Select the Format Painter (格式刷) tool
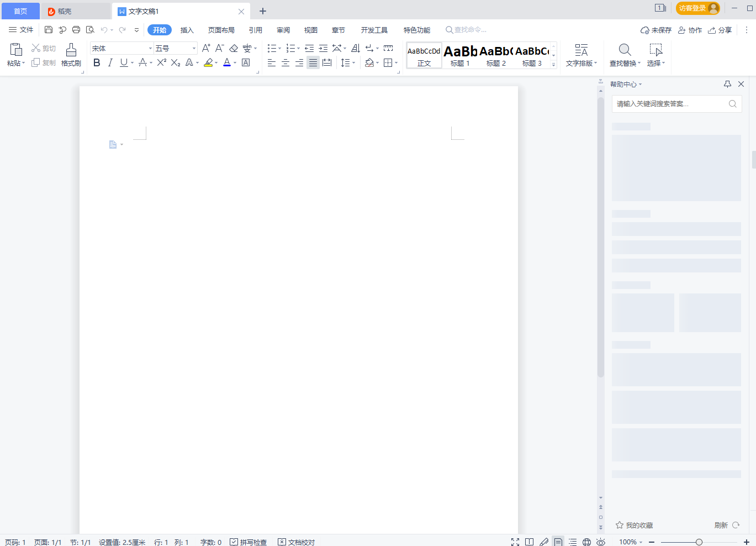The width and height of the screenshot is (756, 546). pos(71,55)
